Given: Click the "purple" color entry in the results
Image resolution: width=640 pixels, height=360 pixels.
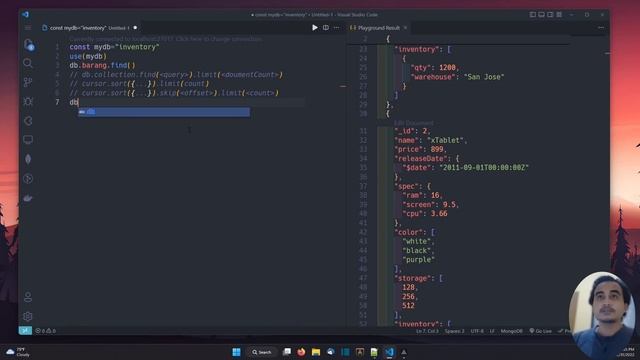Looking at the screenshot, I should coord(418,260).
